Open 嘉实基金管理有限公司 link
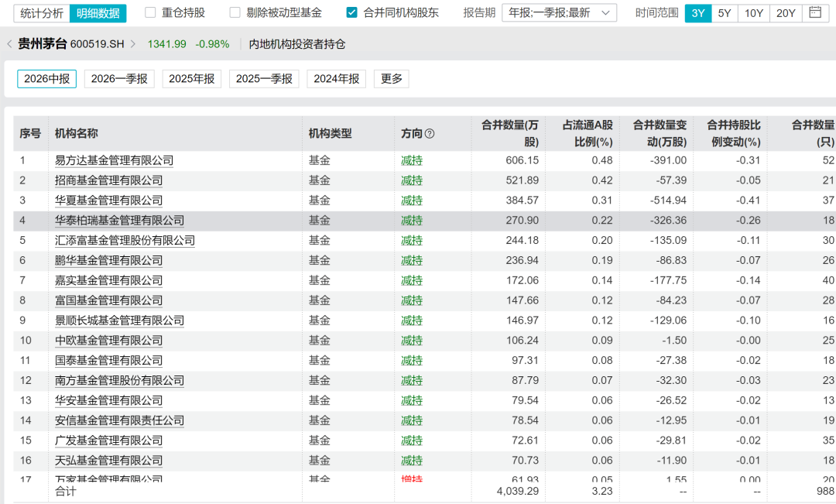The height and width of the screenshot is (504, 836). click(x=109, y=280)
